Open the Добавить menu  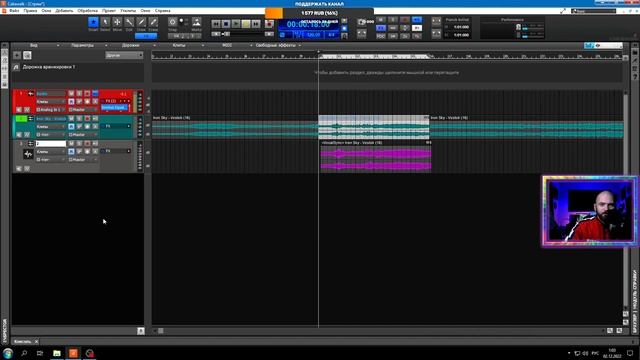tap(64, 11)
